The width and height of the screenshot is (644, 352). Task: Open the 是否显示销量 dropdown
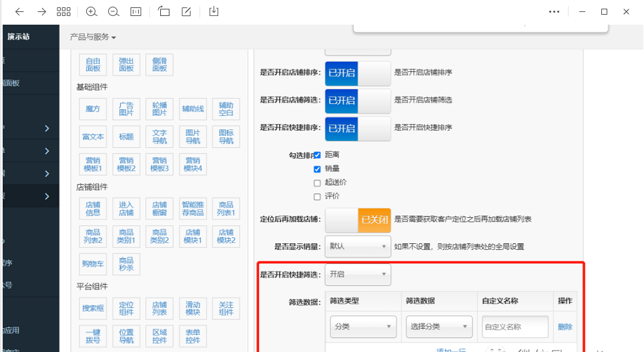[358, 246]
